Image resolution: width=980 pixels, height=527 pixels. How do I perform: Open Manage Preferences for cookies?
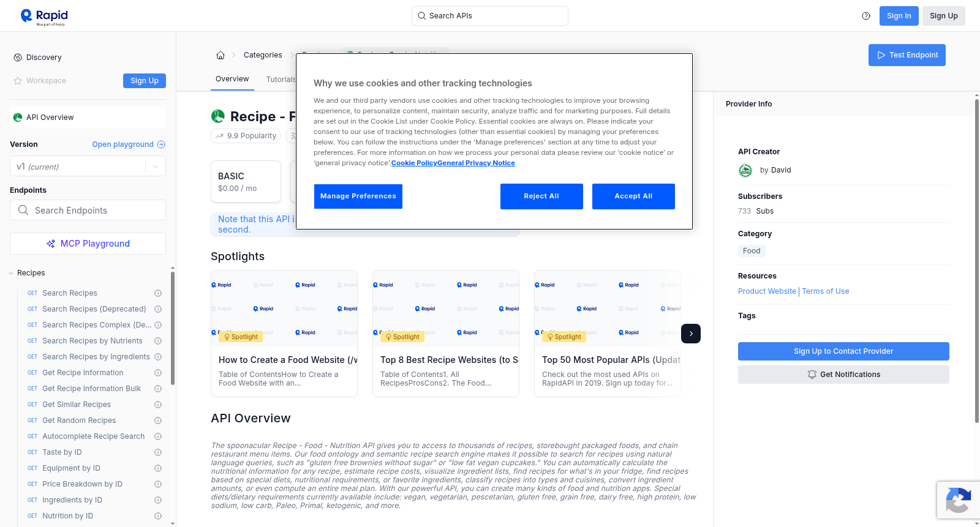(358, 196)
